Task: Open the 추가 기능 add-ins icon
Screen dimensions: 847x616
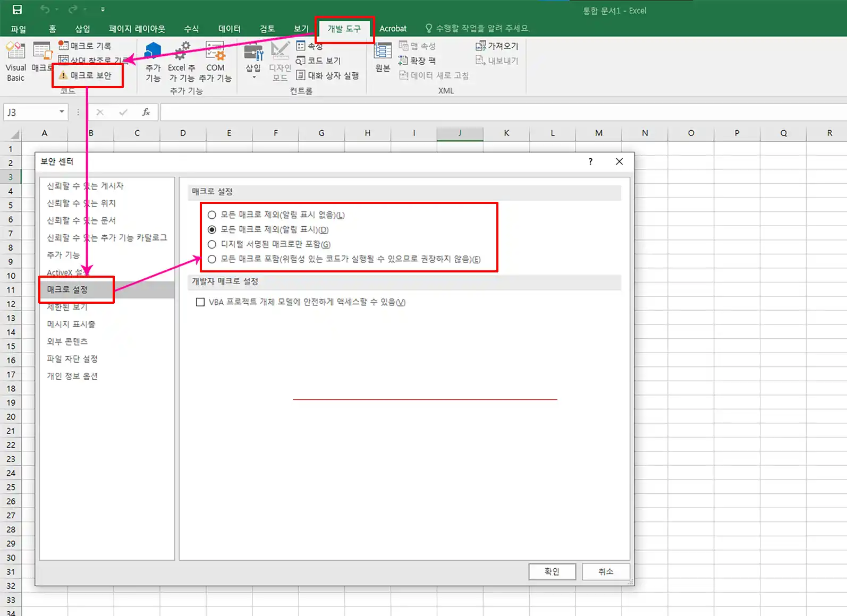Action: pos(153,62)
